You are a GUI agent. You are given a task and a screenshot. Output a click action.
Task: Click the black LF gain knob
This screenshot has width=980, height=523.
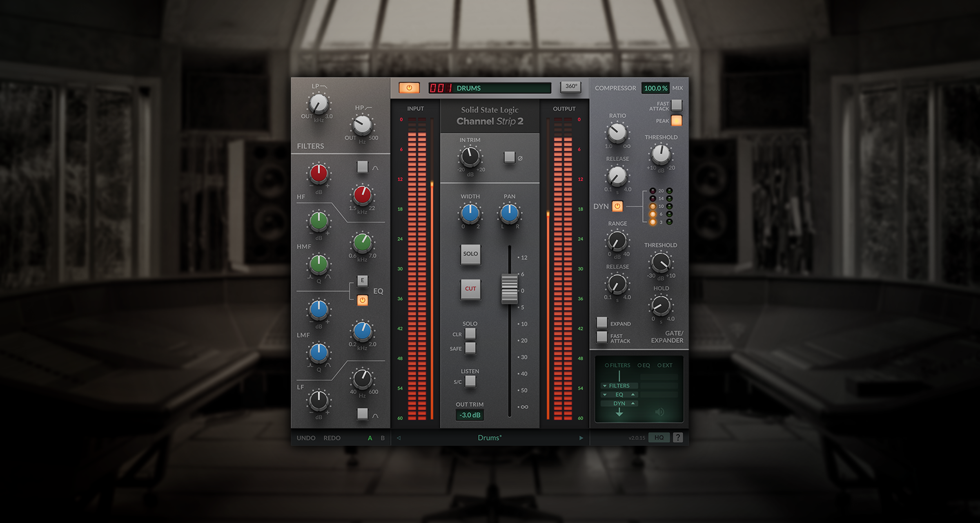pos(318,400)
